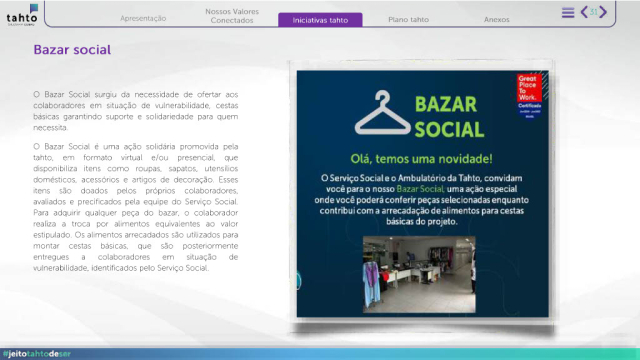This screenshot has height=360, width=640.
Task: Click the hanger icon on the banner
Action: pos(382,113)
